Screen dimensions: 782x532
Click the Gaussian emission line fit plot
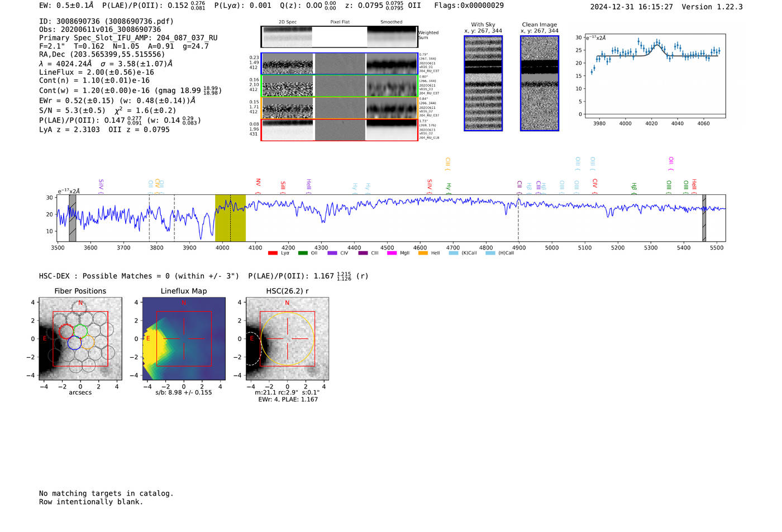[x=655, y=76]
